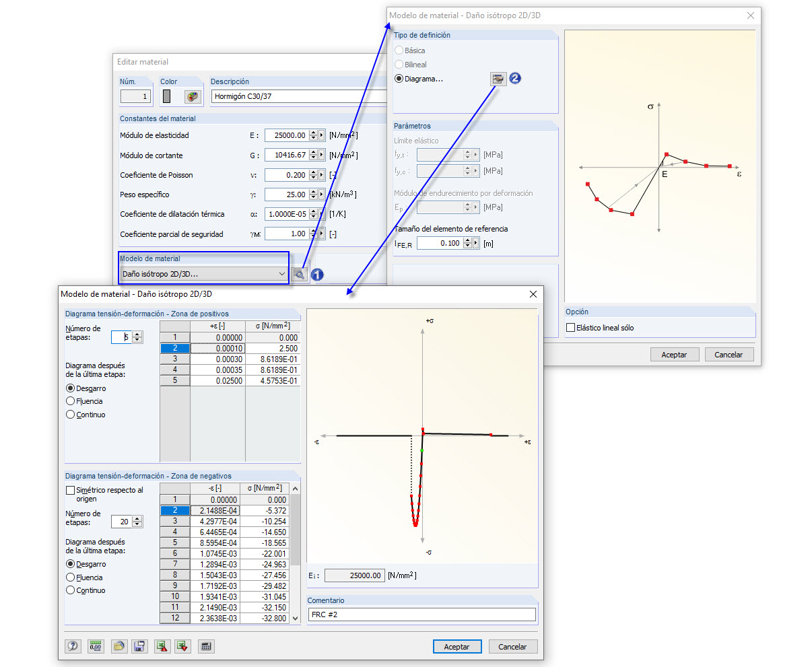Select positive table cell 0.00010
Viewport: 812px width, 667px height.
[x=217, y=349]
